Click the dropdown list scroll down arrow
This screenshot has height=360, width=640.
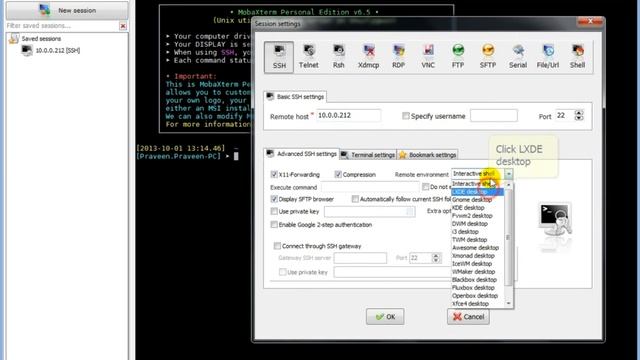pyautogui.click(x=508, y=303)
